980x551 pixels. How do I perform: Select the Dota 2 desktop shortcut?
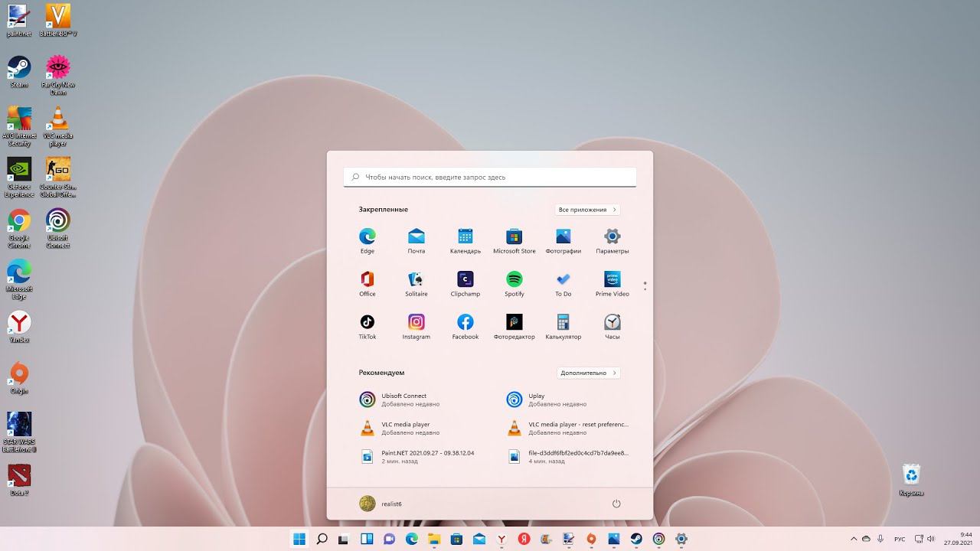pos(19,481)
